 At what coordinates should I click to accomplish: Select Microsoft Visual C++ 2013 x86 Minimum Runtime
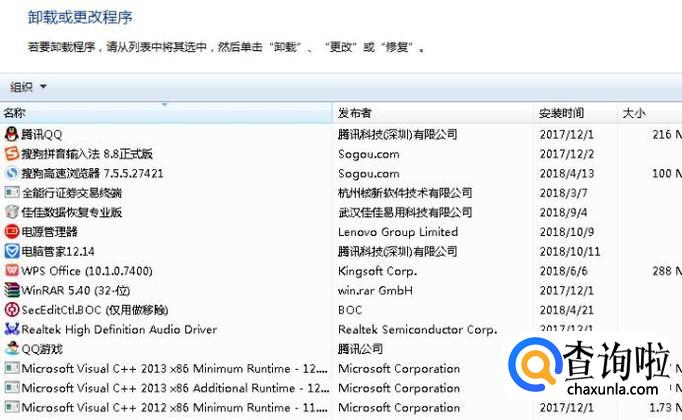point(174,369)
